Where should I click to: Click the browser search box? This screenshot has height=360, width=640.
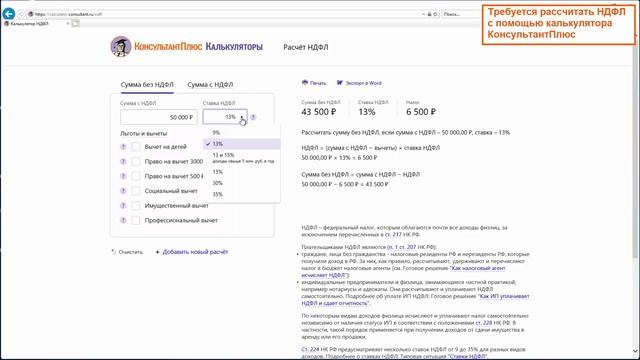[x=461, y=14]
